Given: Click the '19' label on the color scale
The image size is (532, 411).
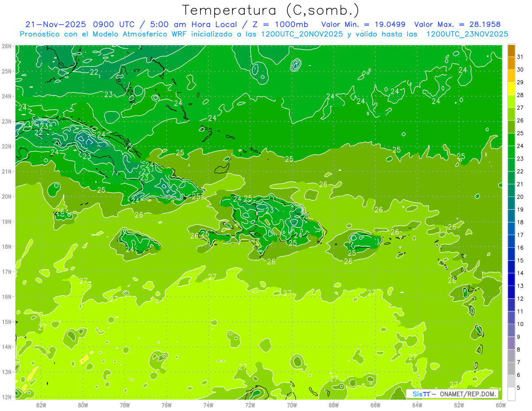Looking at the screenshot, I should (x=520, y=209).
